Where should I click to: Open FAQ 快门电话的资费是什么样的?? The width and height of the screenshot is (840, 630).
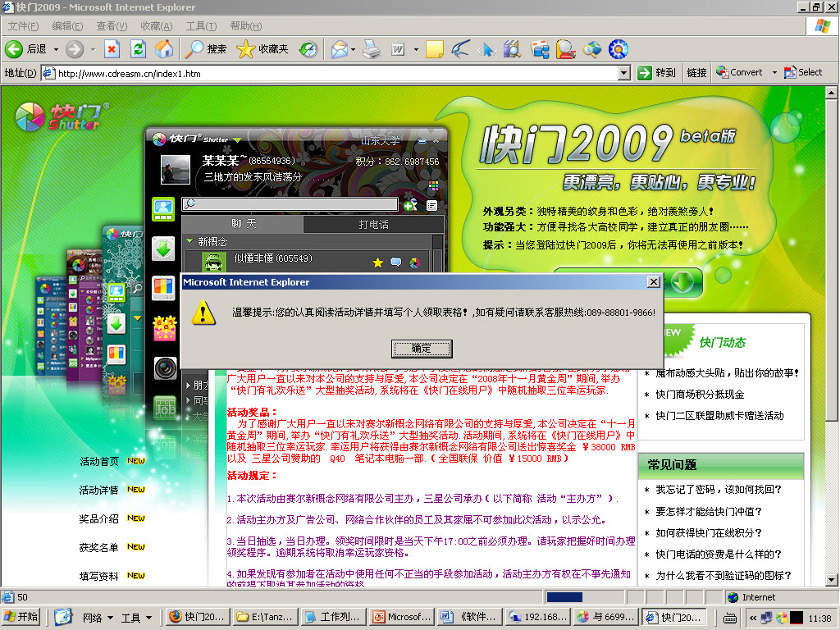(719, 555)
